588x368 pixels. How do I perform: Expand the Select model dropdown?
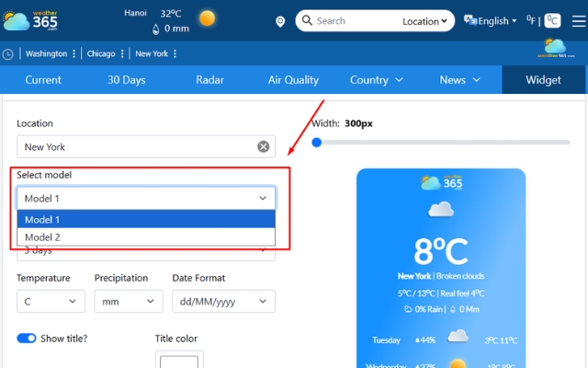pyautogui.click(x=146, y=198)
